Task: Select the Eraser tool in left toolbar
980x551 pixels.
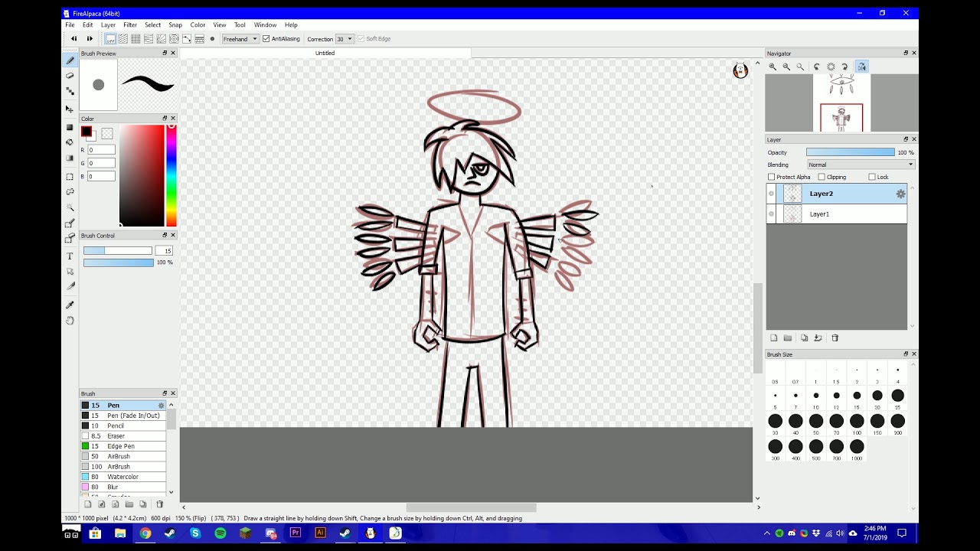Action: coord(70,75)
